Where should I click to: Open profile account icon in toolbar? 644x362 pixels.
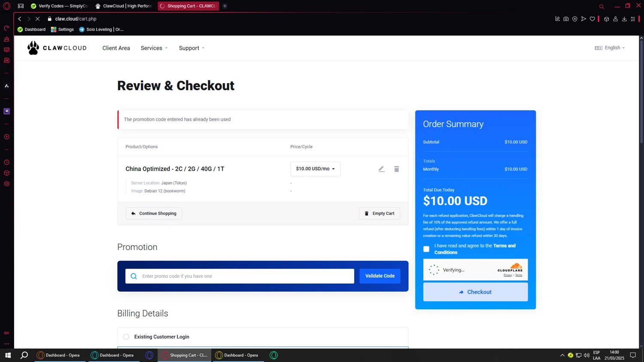[x=615, y=19]
